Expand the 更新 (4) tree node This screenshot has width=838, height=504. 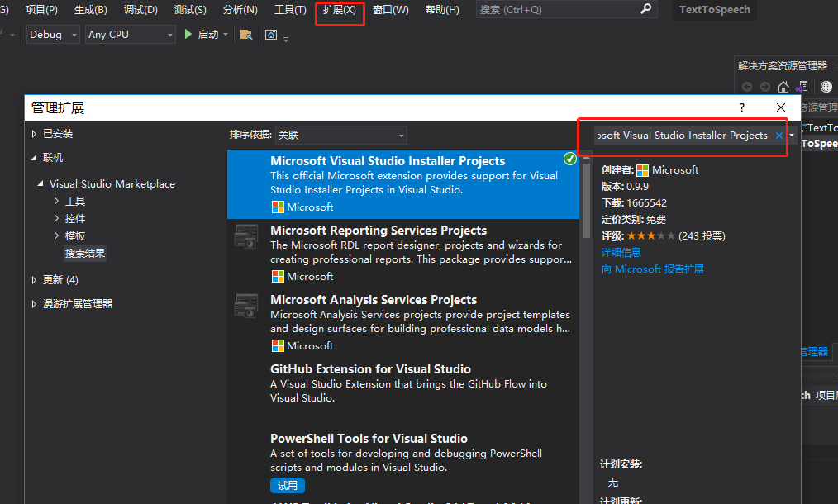pyautogui.click(x=34, y=279)
